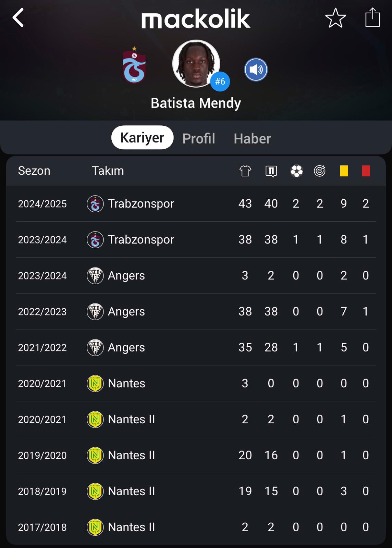
Task: Open the 2024/2025 Trabzonspor row
Action: tap(196, 204)
